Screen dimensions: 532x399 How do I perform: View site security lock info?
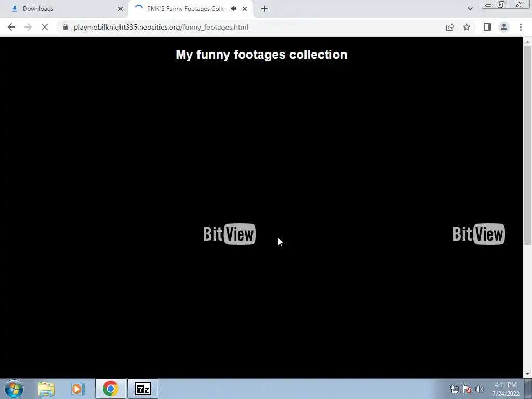tap(65, 27)
